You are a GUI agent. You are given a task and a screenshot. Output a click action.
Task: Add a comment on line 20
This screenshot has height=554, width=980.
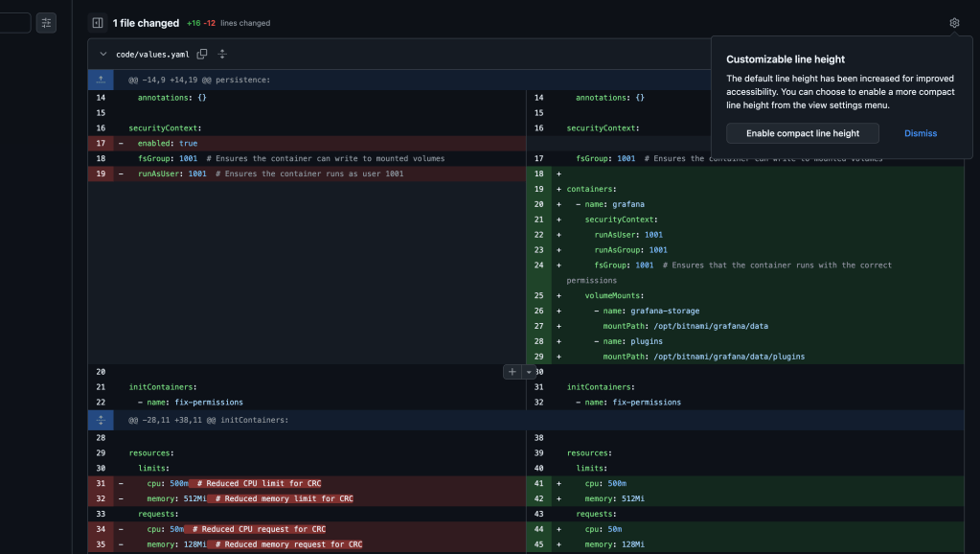point(512,372)
